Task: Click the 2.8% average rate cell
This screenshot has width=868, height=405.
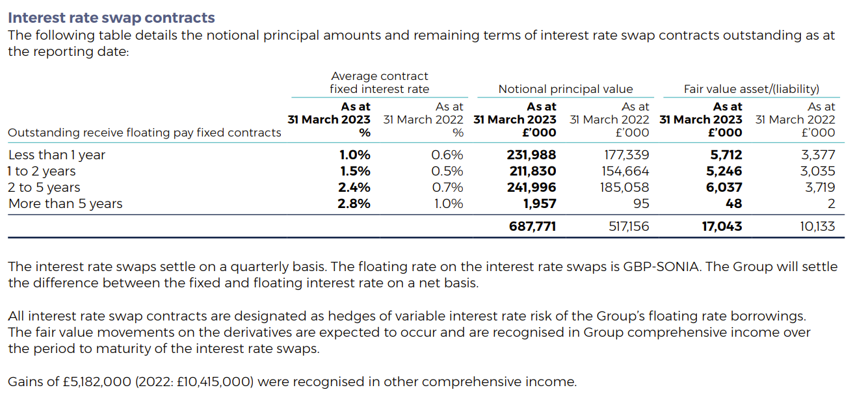Action: [x=355, y=203]
